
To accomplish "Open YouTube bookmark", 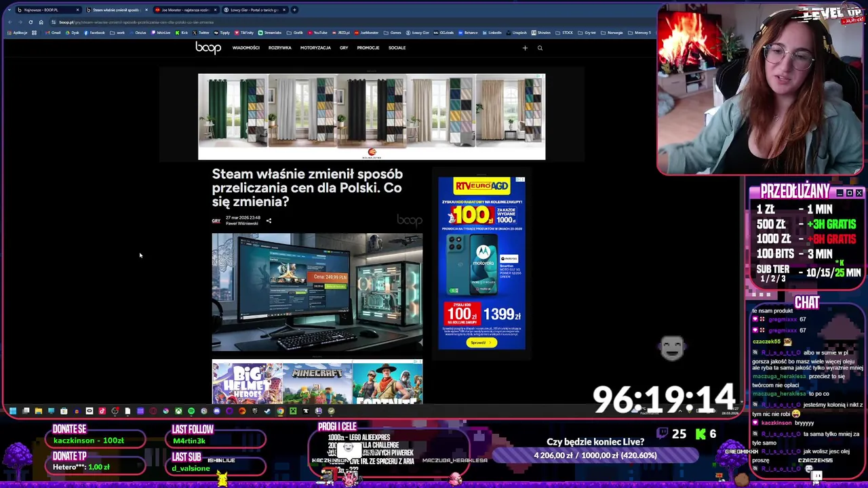I will point(318,33).
